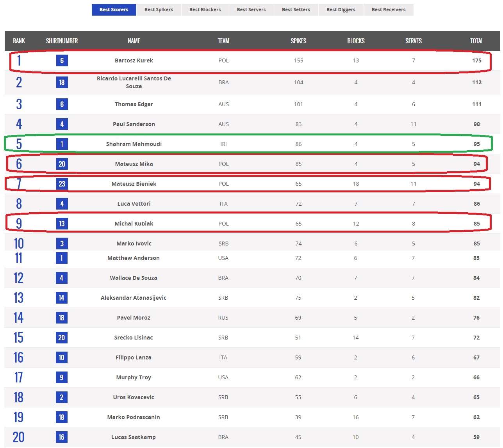Select the Best Servers tab
This screenshot has width=503, height=448.
pos(251,10)
